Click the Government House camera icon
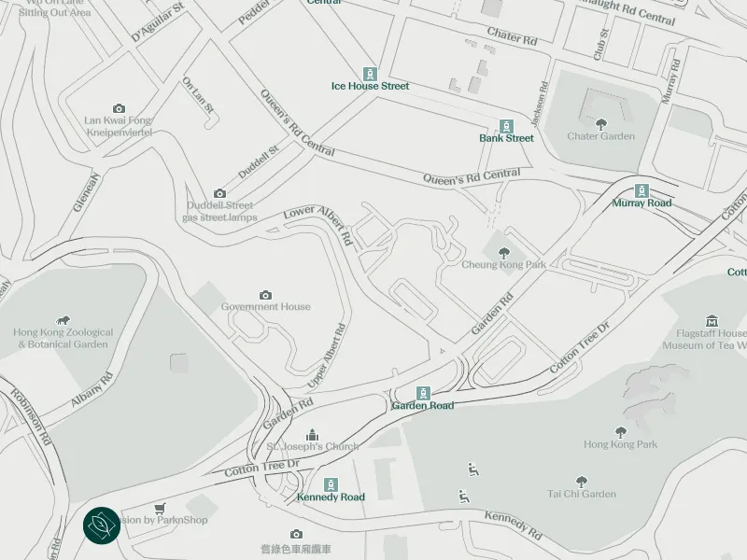This screenshot has height=560, width=747. [265, 295]
